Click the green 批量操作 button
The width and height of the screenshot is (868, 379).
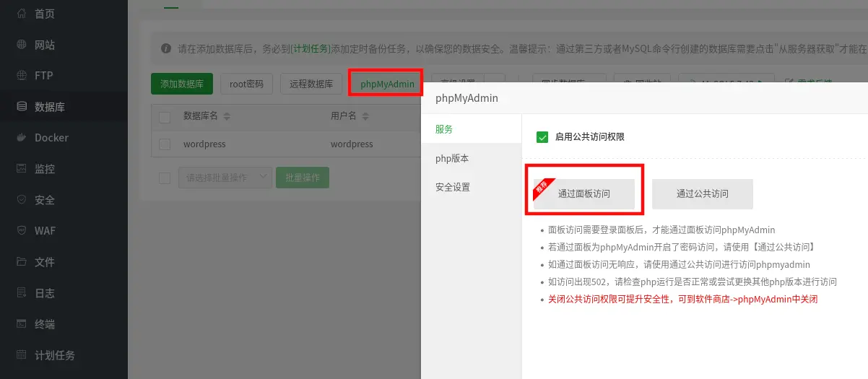[x=303, y=178]
